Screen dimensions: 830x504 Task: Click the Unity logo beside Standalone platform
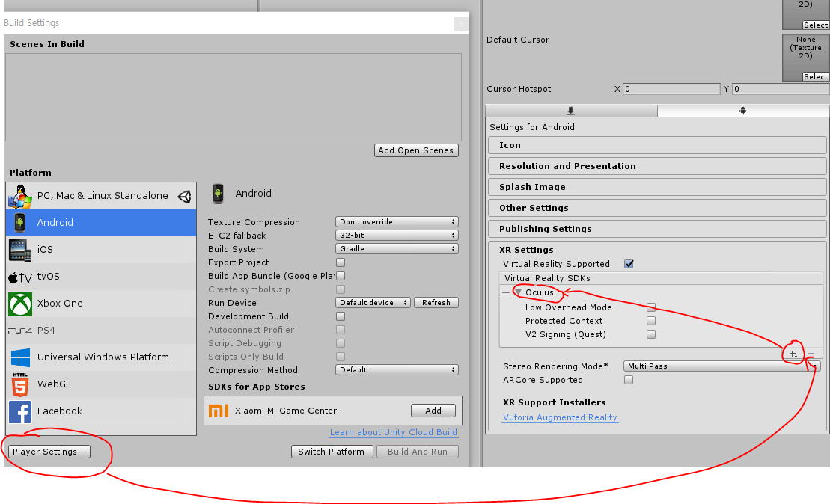tap(185, 196)
